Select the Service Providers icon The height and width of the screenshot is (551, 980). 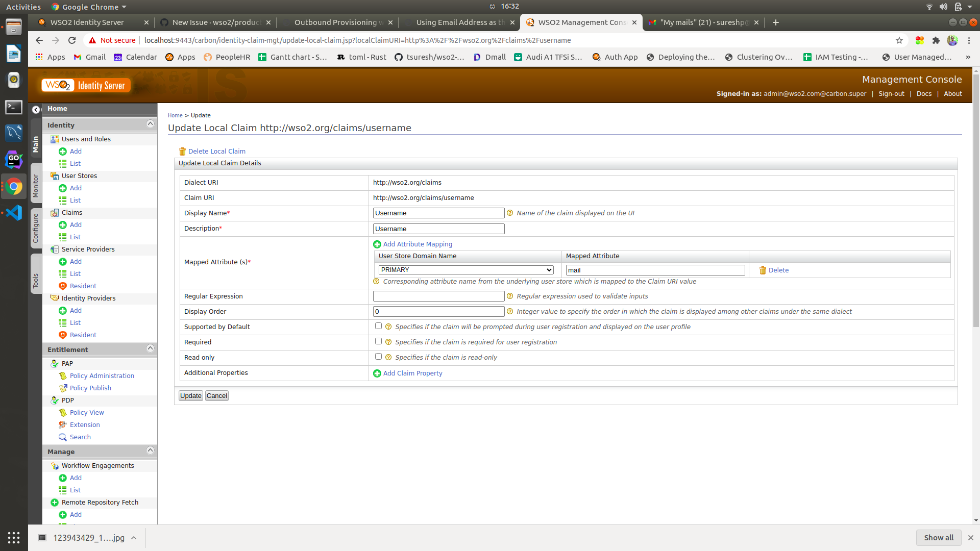click(x=55, y=249)
